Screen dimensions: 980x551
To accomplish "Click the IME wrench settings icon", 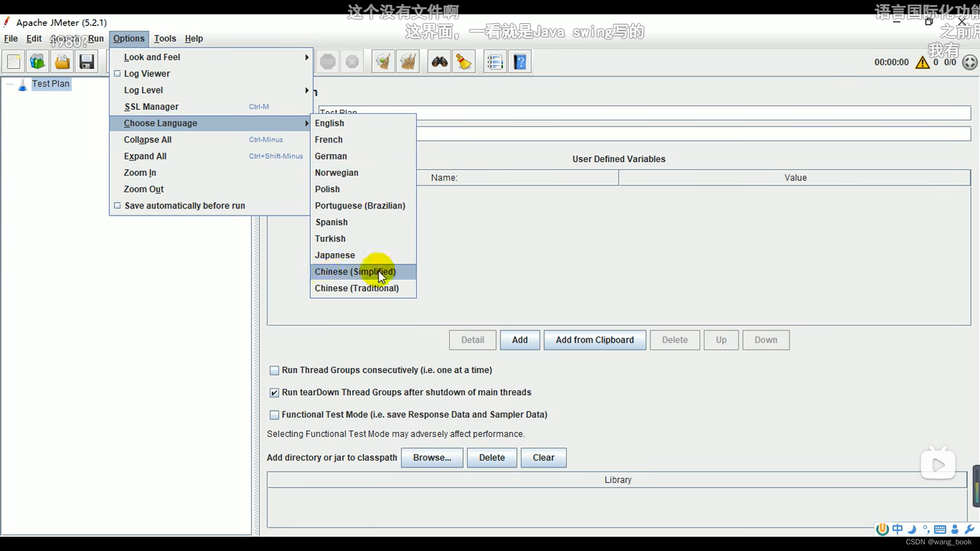I will click(x=969, y=529).
